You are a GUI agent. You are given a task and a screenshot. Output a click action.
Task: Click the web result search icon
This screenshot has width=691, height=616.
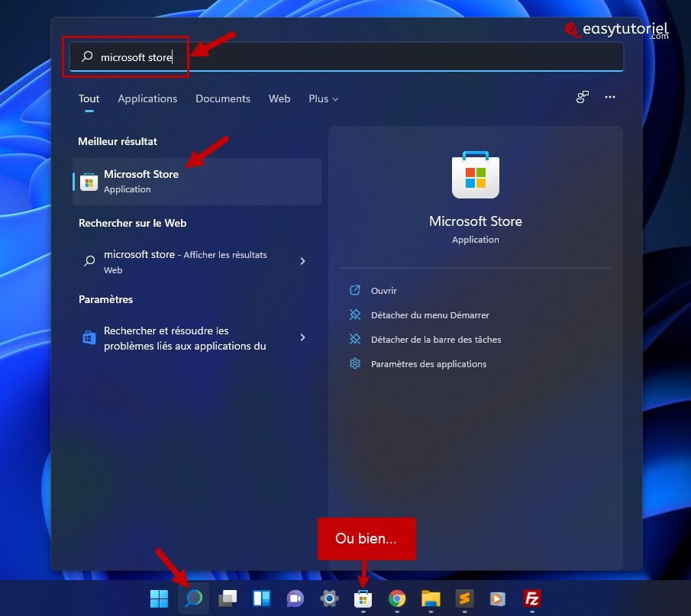89,261
